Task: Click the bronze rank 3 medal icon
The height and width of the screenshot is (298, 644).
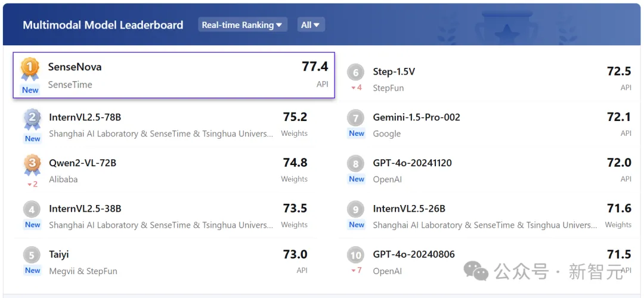Action: (32, 165)
